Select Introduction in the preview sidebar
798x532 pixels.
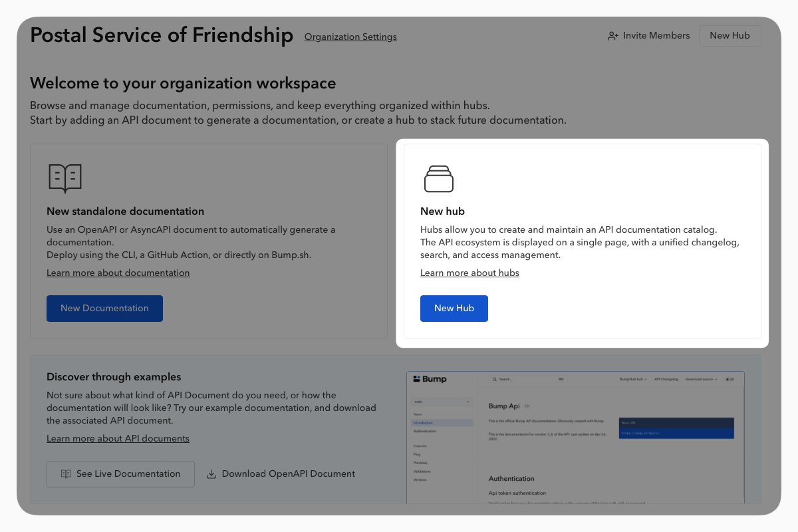tap(442, 422)
